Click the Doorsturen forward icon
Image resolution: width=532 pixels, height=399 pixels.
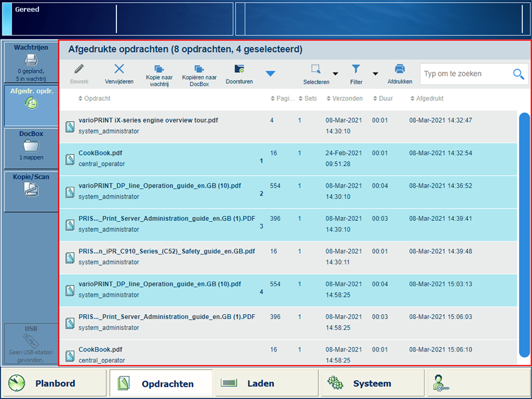coord(239,70)
